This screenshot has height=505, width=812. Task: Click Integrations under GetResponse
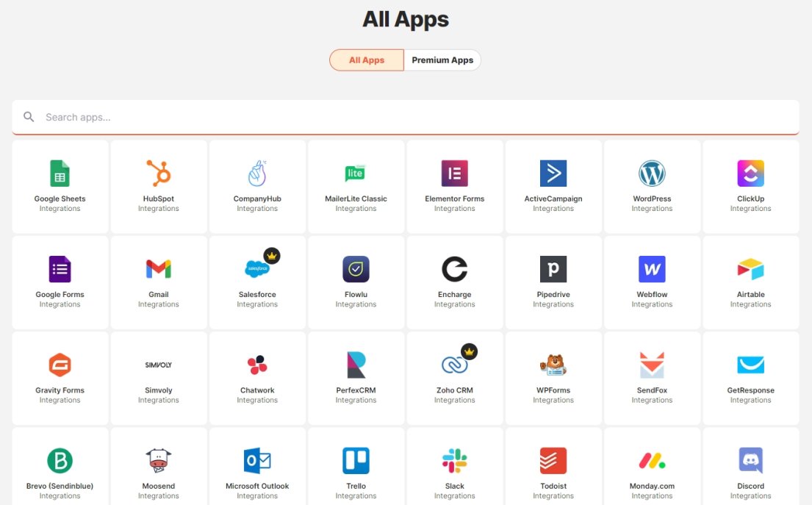750,401
